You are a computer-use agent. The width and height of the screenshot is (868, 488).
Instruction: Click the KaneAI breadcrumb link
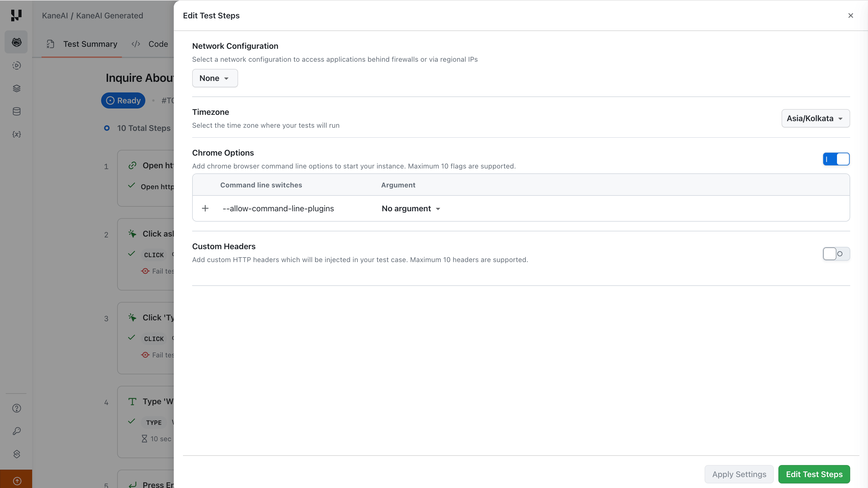(55, 16)
